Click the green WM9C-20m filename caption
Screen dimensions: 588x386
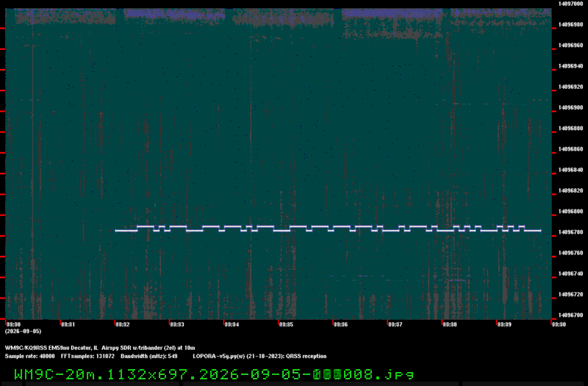214,374
